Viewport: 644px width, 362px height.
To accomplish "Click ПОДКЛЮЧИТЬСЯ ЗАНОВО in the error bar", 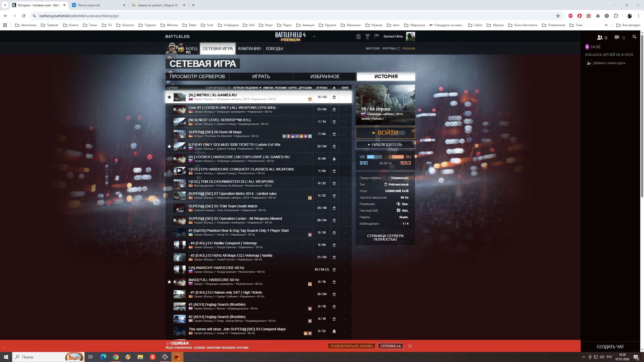I will [x=351, y=346].
